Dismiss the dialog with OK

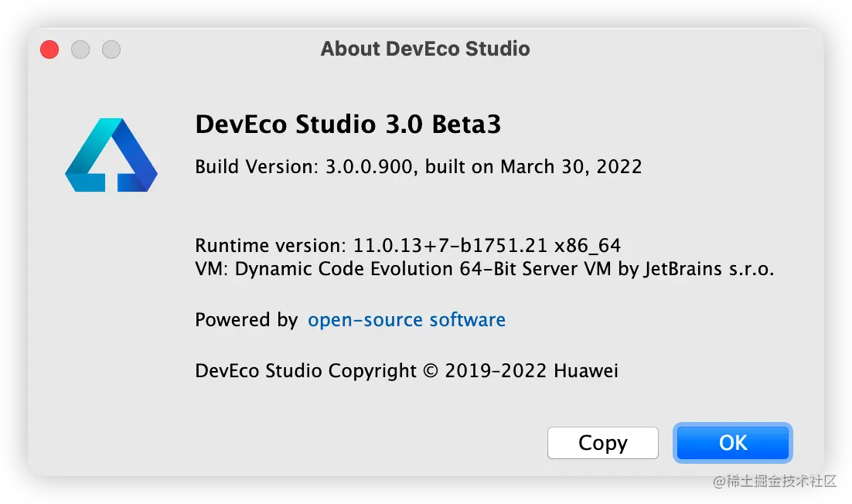[731, 442]
